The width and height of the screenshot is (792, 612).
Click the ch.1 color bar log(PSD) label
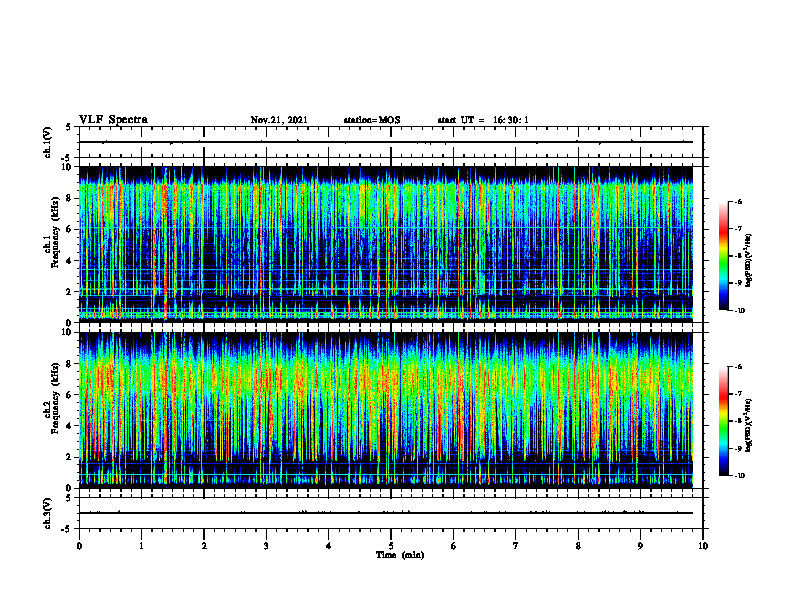pos(749,260)
